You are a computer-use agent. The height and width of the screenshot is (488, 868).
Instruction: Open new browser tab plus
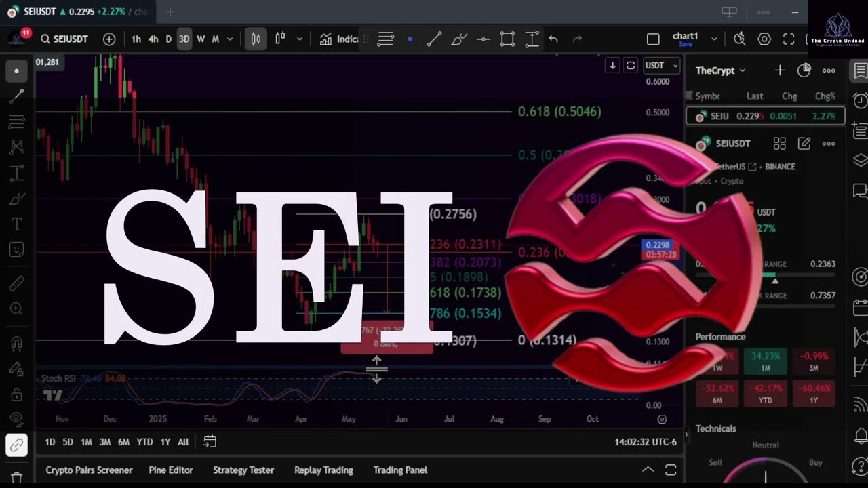pyautogui.click(x=170, y=12)
